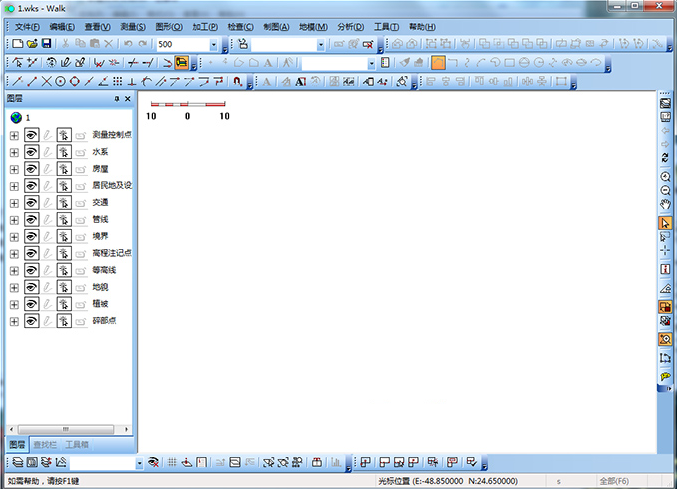Expand the 高程注记点 layer node
Image resolution: width=677 pixels, height=489 pixels.
click(14, 254)
